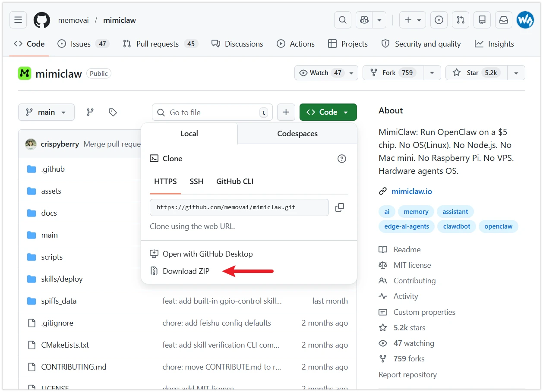Copy the HTTPS clone URL to clipboard
The width and height of the screenshot is (543, 392).
point(340,207)
